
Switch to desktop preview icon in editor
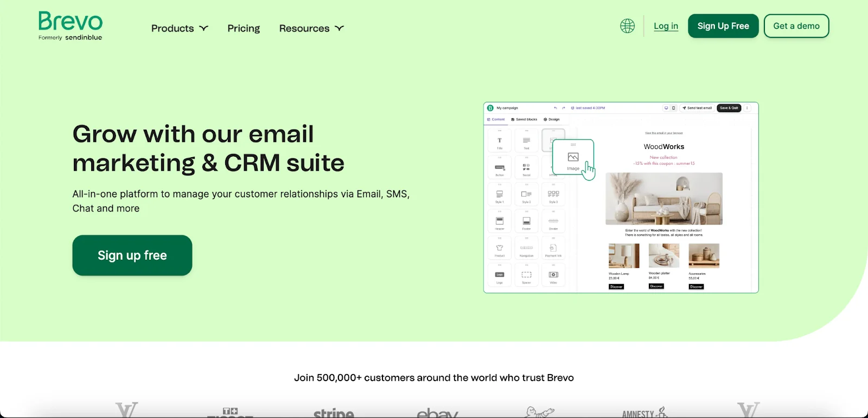pyautogui.click(x=666, y=108)
